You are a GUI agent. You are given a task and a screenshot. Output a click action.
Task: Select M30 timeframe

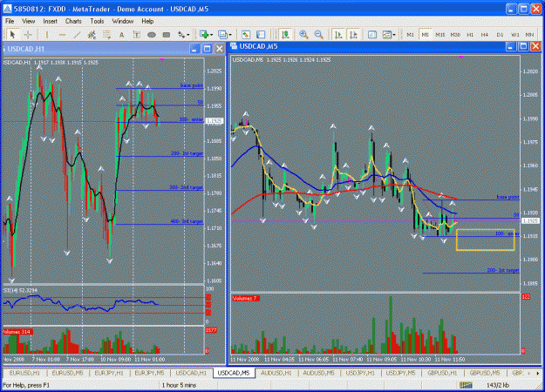(x=455, y=35)
